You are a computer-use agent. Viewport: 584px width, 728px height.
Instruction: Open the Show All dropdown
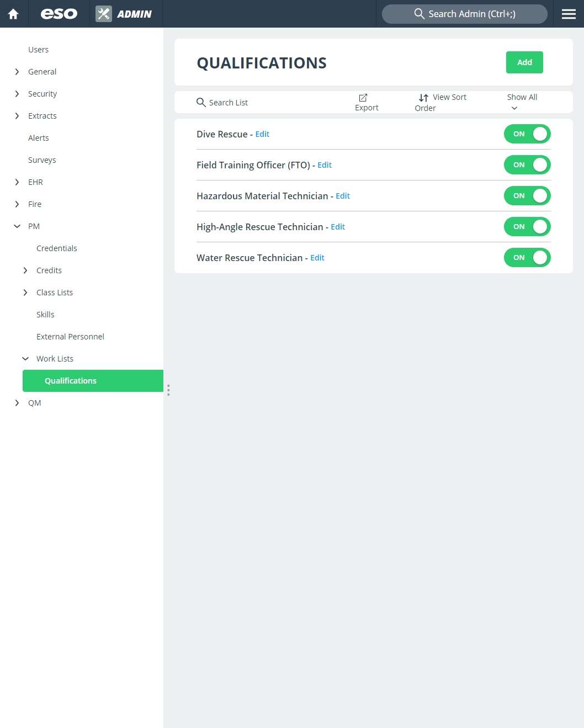[522, 102]
